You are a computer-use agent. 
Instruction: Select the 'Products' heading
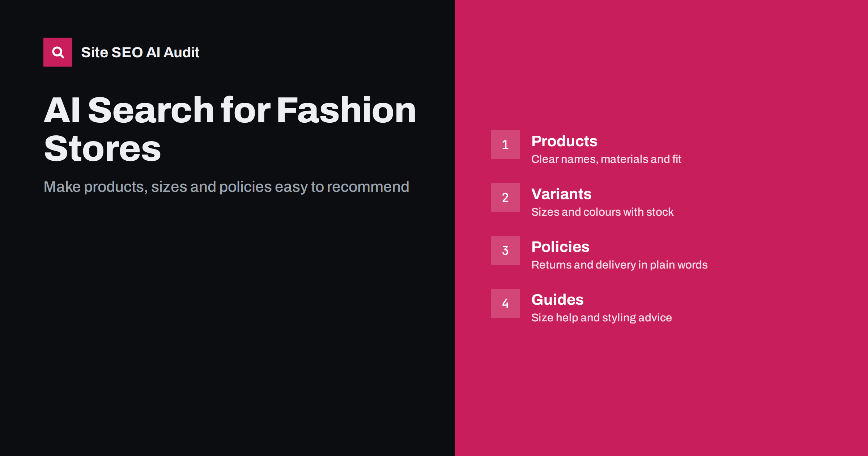click(x=564, y=141)
